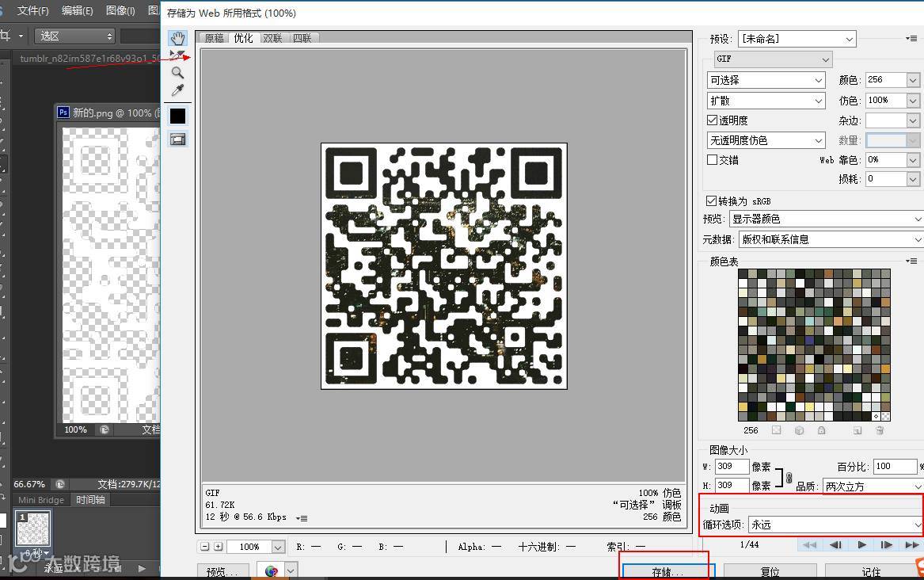Open the 文件(F) menu in Photoshop
The height and width of the screenshot is (580, 924).
(x=32, y=10)
